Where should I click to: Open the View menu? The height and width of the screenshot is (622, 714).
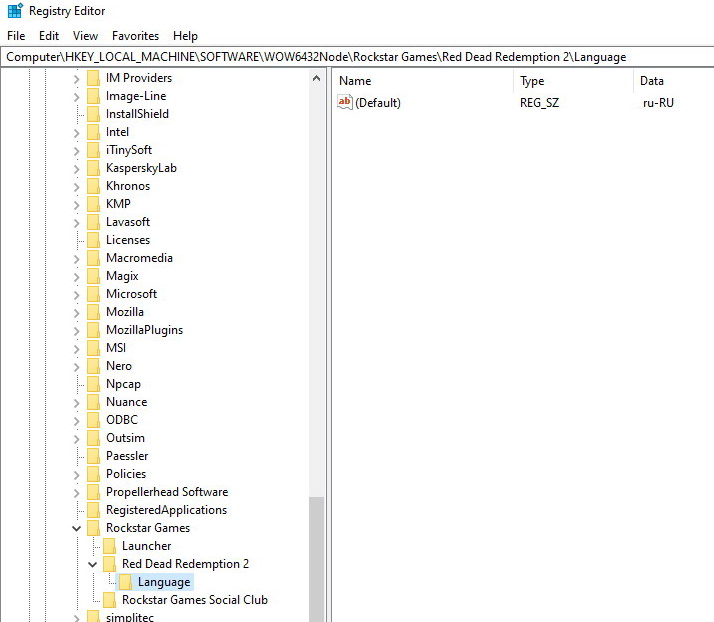85,36
